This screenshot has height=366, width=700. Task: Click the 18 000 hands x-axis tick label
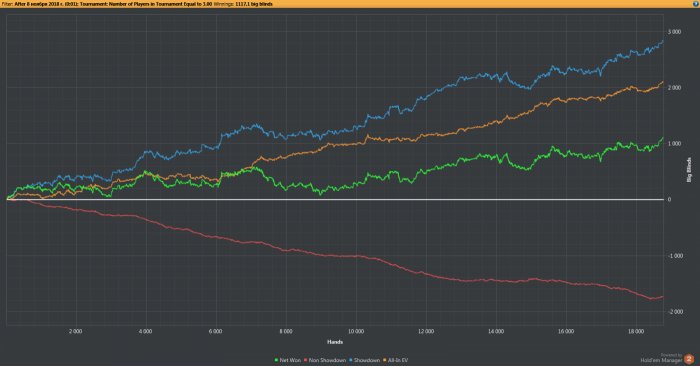click(x=636, y=332)
